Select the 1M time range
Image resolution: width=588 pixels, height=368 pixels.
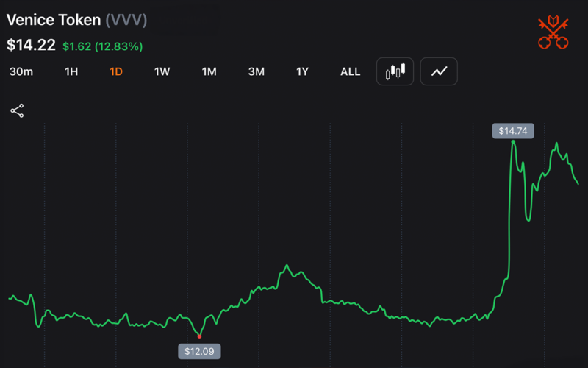pos(209,71)
